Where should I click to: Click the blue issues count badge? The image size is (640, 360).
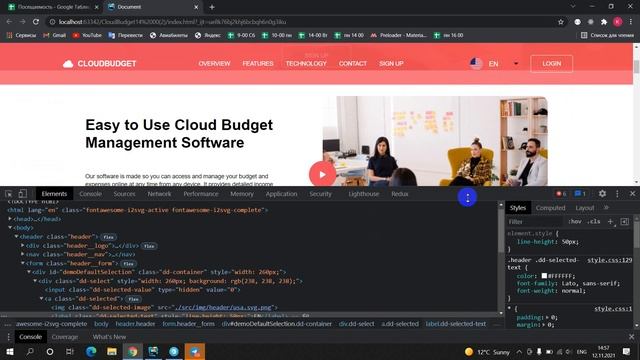pyautogui.click(x=580, y=194)
